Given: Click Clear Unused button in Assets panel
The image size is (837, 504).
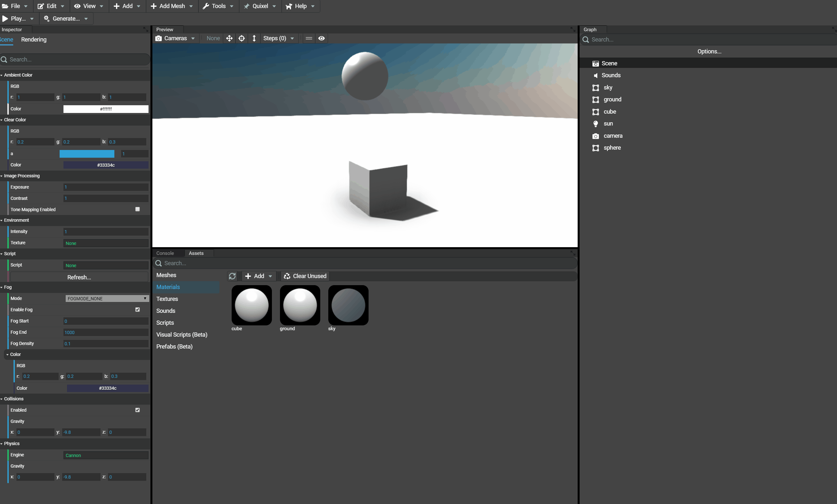Looking at the screenshot, I should point(305,275).
